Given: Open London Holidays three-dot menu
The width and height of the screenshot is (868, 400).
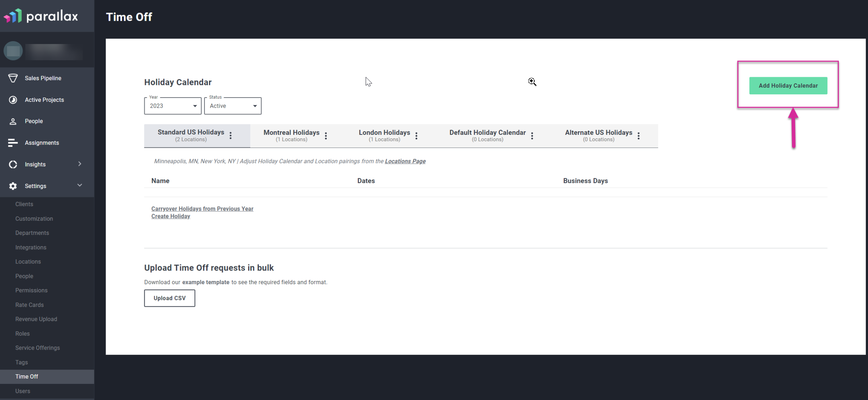Looking at the screenshot, I should [416, 136].
